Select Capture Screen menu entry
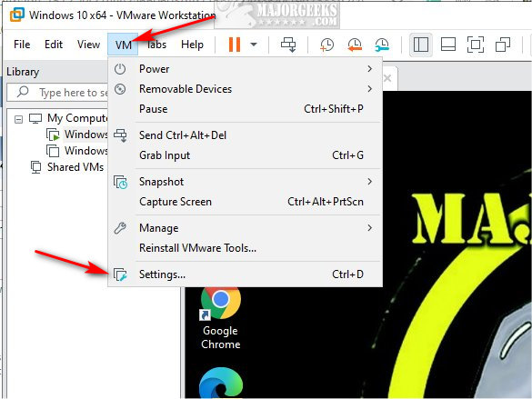The height and width of the screenshot is (399, 532). coord(246,202)
